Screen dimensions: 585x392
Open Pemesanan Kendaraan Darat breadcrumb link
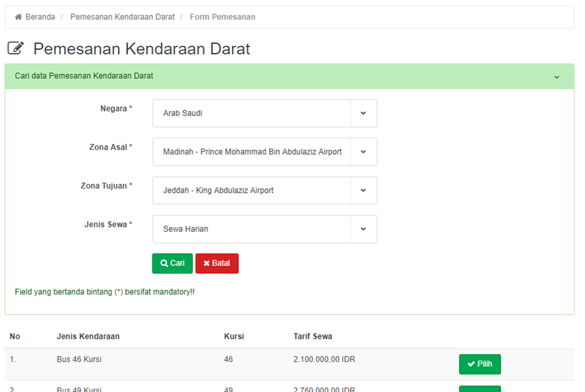click(122, 17)
